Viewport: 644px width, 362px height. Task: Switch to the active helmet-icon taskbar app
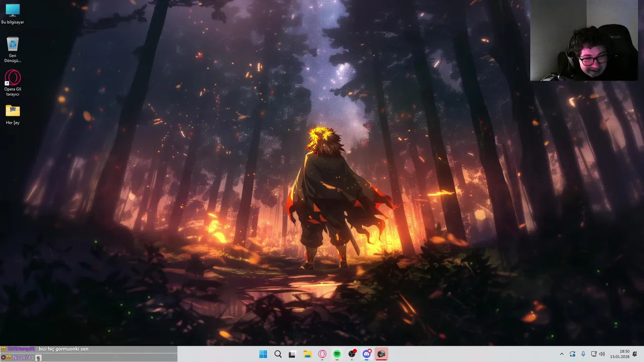coord(381,354)
